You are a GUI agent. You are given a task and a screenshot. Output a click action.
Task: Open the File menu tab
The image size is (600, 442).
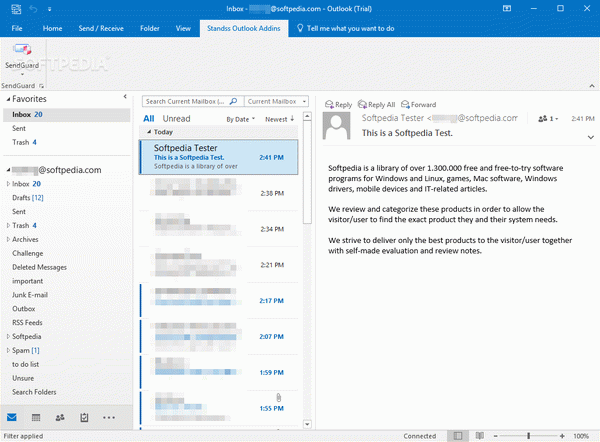(x=17, y=29)
